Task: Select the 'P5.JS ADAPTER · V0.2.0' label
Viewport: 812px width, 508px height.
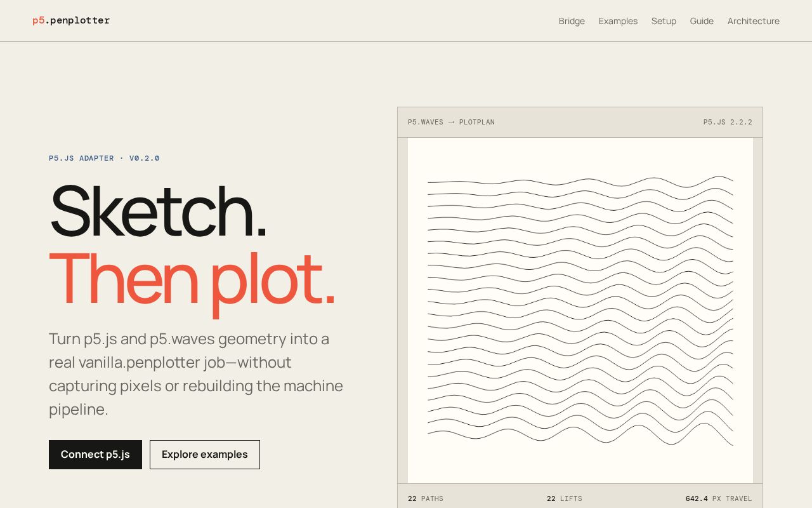Action: [104, 158]
